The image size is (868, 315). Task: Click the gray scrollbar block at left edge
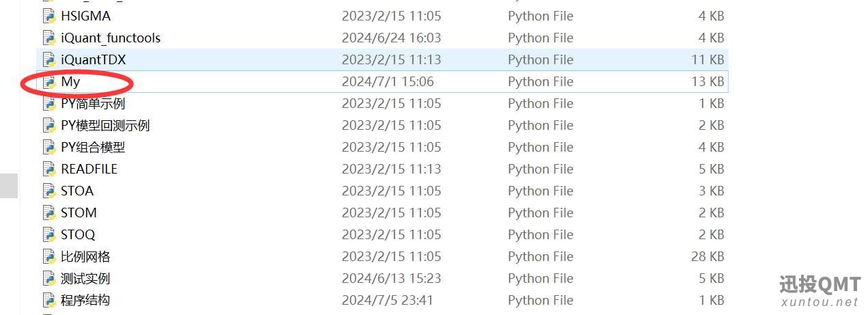[9, 186]
